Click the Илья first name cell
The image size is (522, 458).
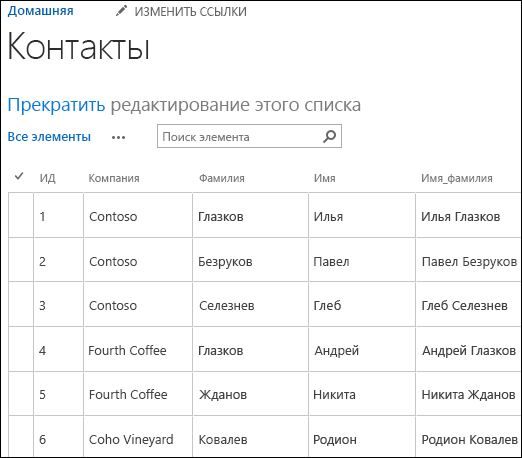(362, 215)
